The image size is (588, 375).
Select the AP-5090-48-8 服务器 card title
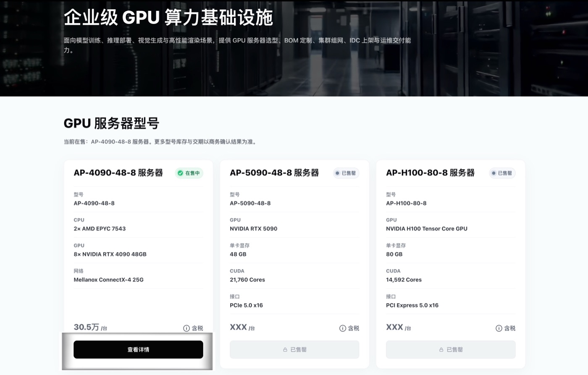pyautogui.click(x=274, y=173)
